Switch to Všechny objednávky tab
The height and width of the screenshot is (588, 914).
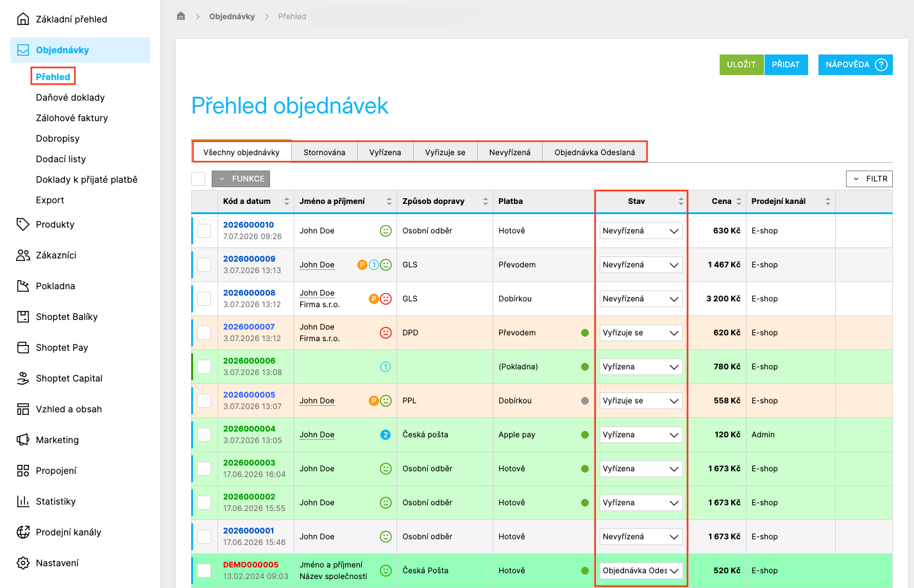[x=242, y=153]
